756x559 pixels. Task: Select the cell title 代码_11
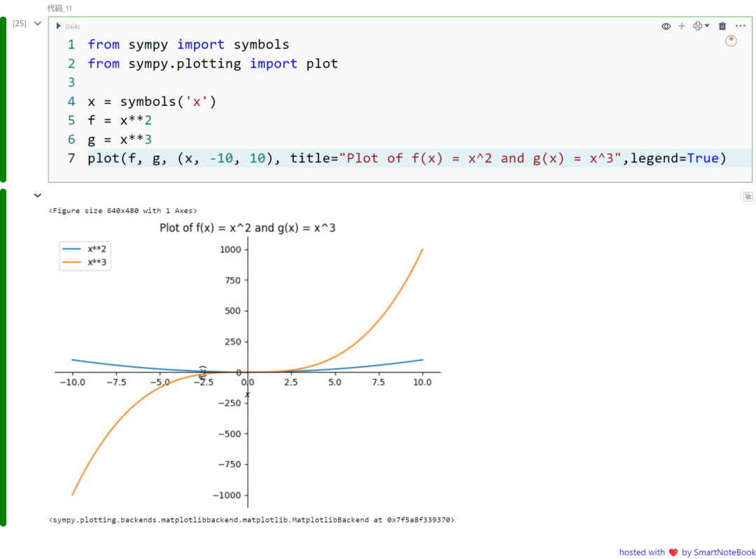point(59,8)
